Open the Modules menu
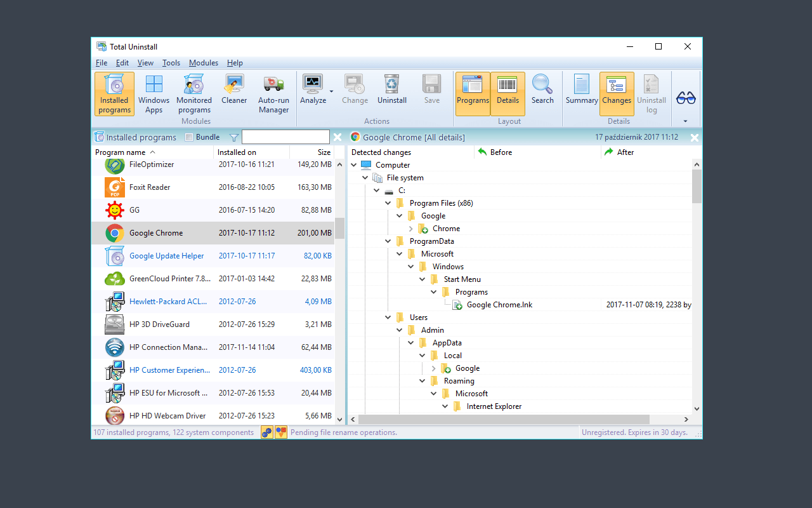Viewport: 812px width, 508px height. (203, 63)
